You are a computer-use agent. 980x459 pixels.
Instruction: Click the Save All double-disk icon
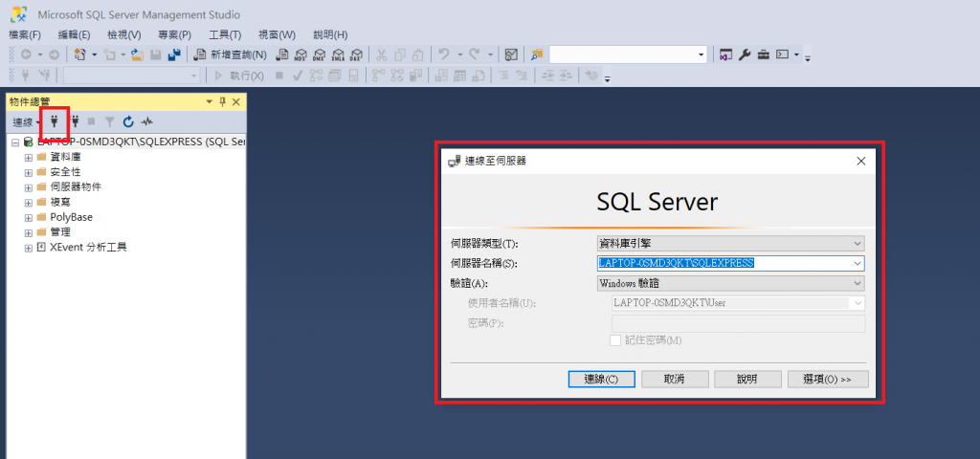[175, 55]
